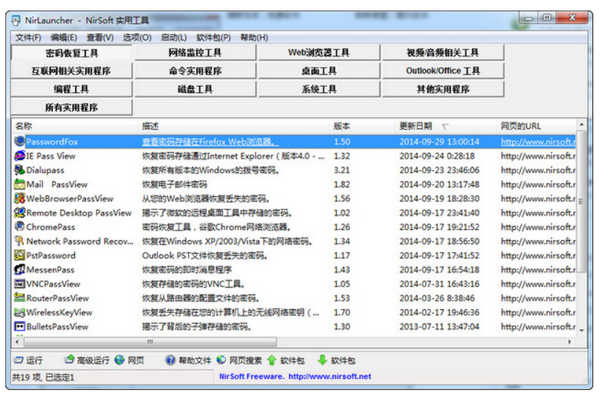The width and height of the screenshot is (600, 396).
Task: Switch to 其他实用程序 category tab
Action: [443, 89]
